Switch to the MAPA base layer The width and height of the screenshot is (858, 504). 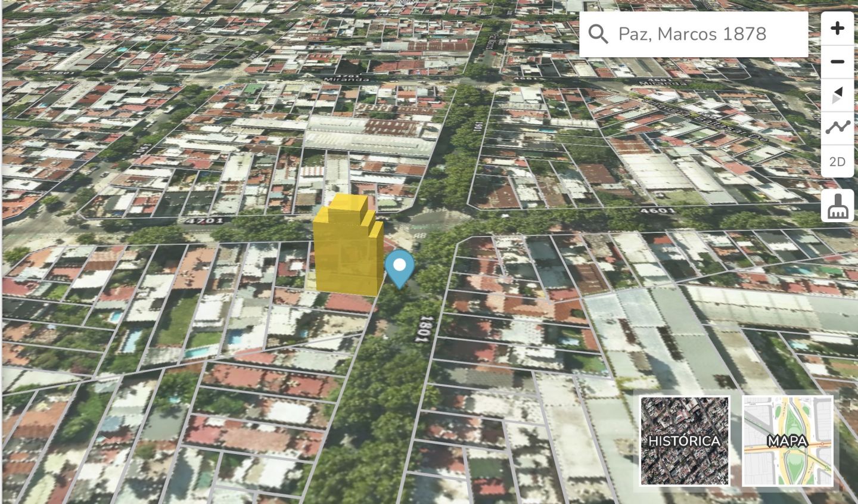[787, 440]
